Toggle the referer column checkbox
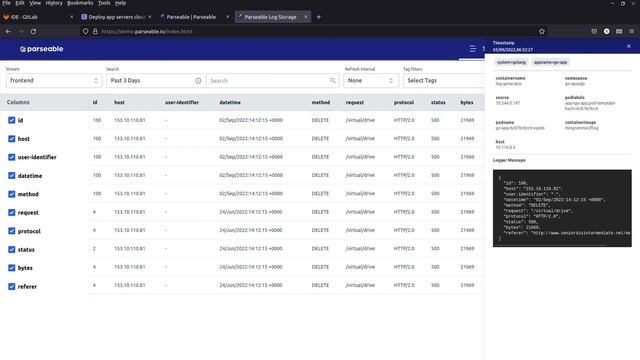Viewport: 640px width, 360px height. (x=11, y=287)
